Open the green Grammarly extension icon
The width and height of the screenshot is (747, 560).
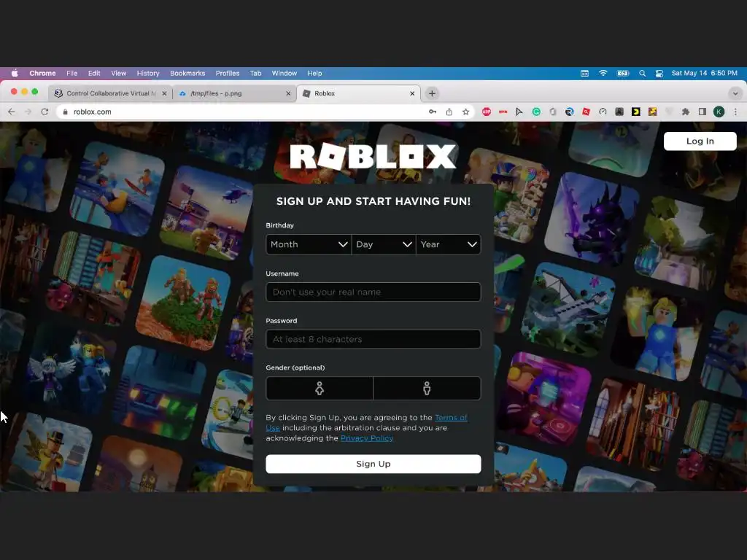536,112
